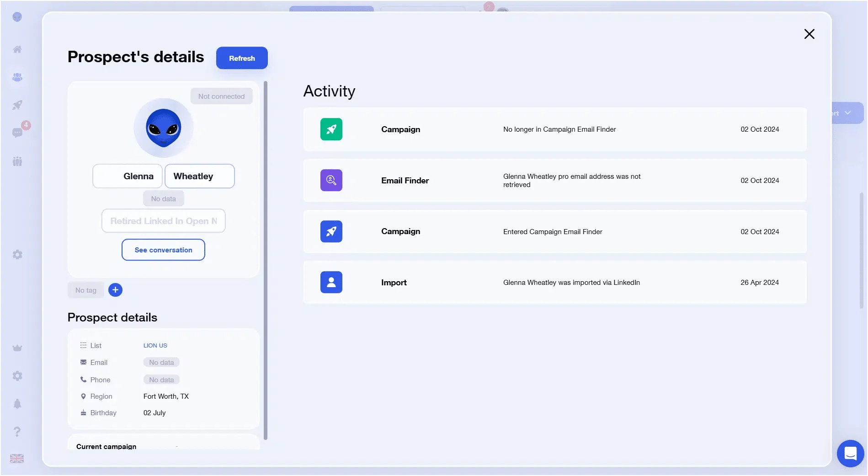Click the No data badge under name
Viewport: 868px width, 476px height.
point(163,199)
